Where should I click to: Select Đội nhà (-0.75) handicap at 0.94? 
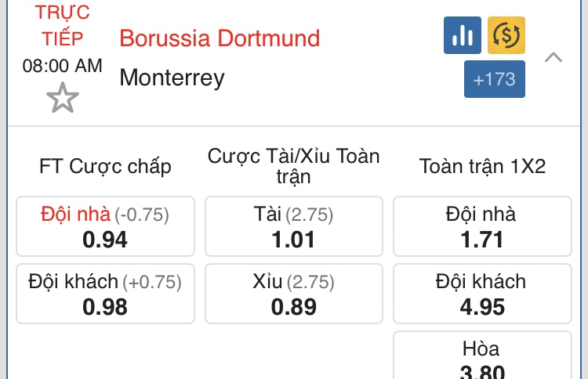click(x=105, y=226)
